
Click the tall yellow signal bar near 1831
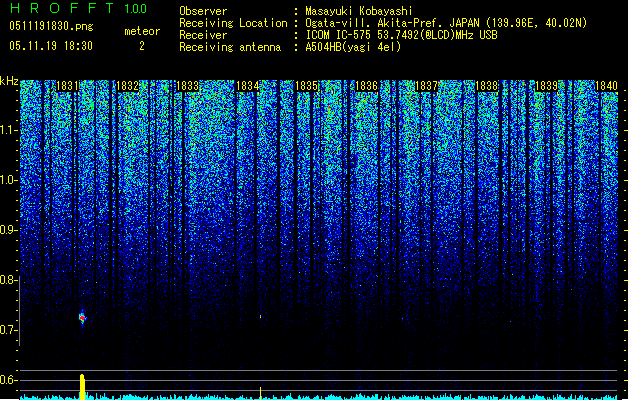point(82,387)
